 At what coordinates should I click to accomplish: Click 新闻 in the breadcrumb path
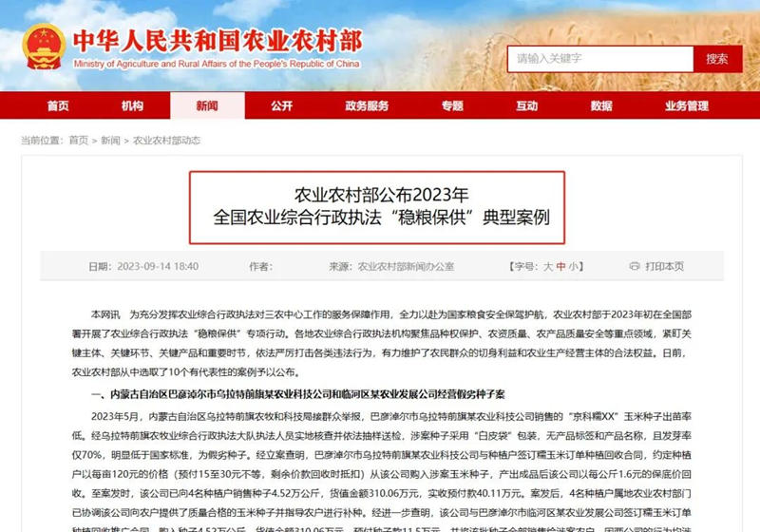[x=110, y=140]
